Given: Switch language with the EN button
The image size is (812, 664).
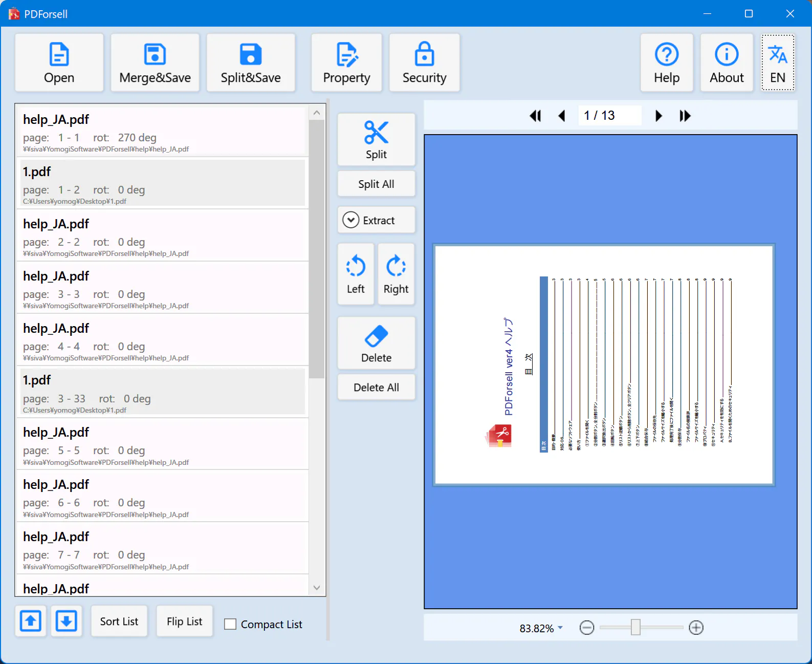Looking at the screenshot, I should pos(778,63).
